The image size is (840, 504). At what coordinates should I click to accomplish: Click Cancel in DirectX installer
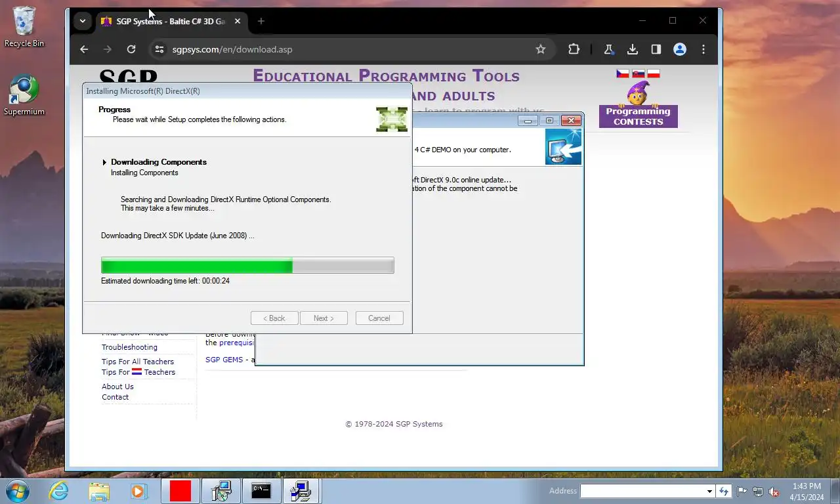(x=379, y=318)
